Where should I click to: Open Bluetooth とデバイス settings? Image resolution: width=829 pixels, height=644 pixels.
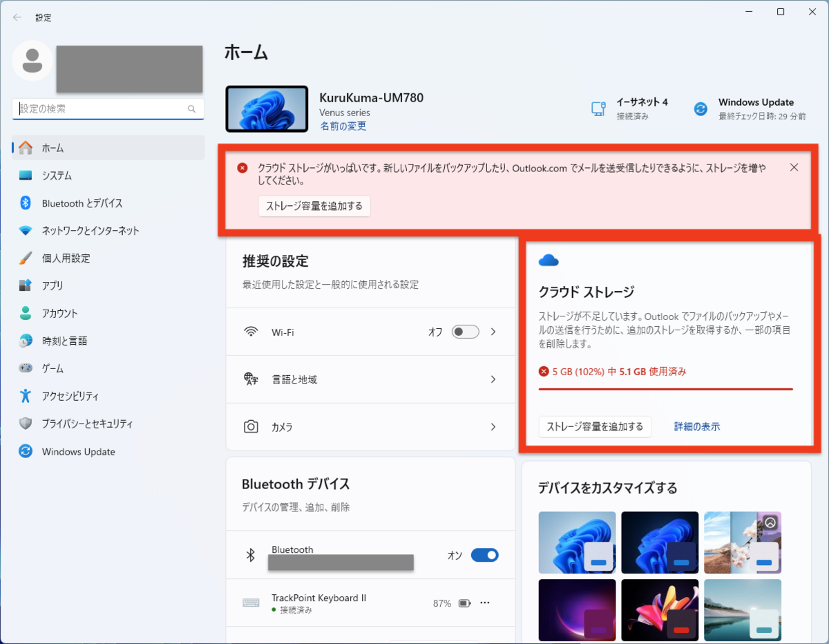tap(108, 203)
